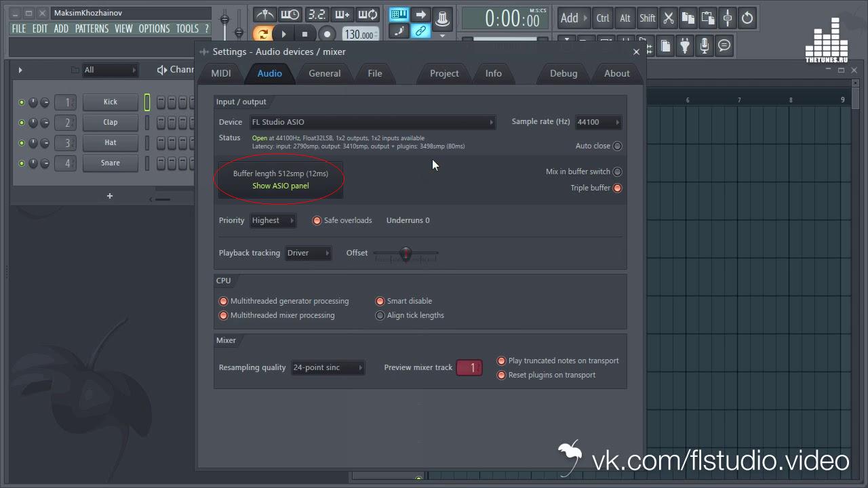This screenshot has width=868, height=488.
Task: Click the Playback tracking Offset slider
Action: [406, 254]
